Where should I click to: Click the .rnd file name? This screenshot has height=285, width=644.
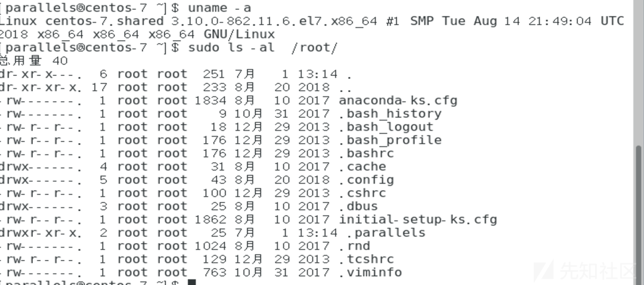pos(354,246)
